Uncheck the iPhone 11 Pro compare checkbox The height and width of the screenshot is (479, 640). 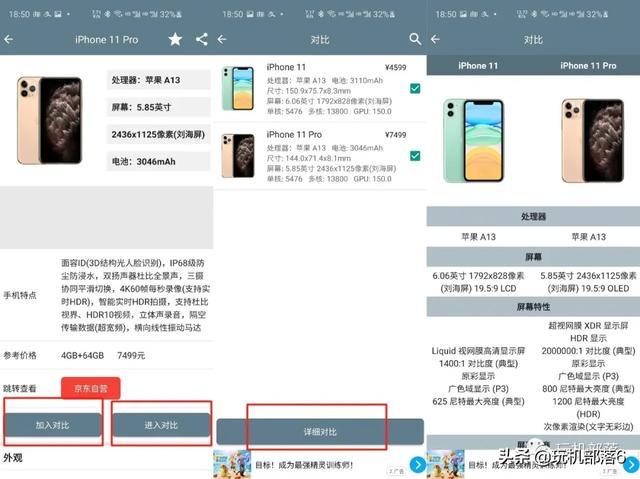(x=415, y=156)
